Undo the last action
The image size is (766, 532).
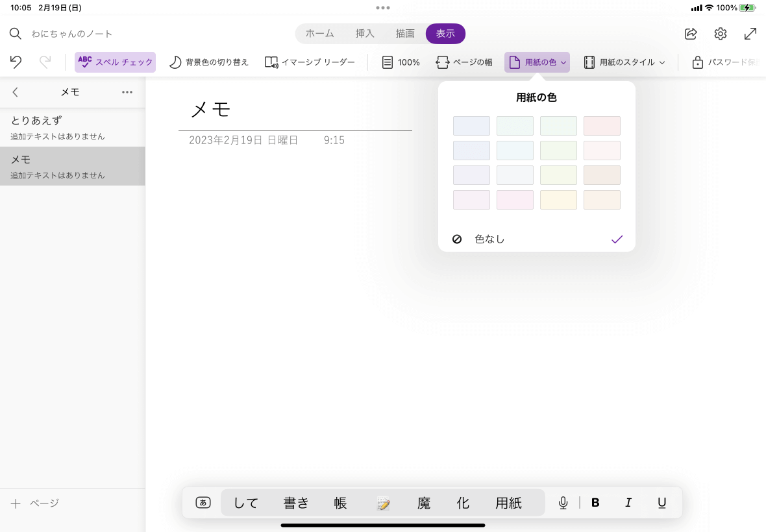[16, 62]
